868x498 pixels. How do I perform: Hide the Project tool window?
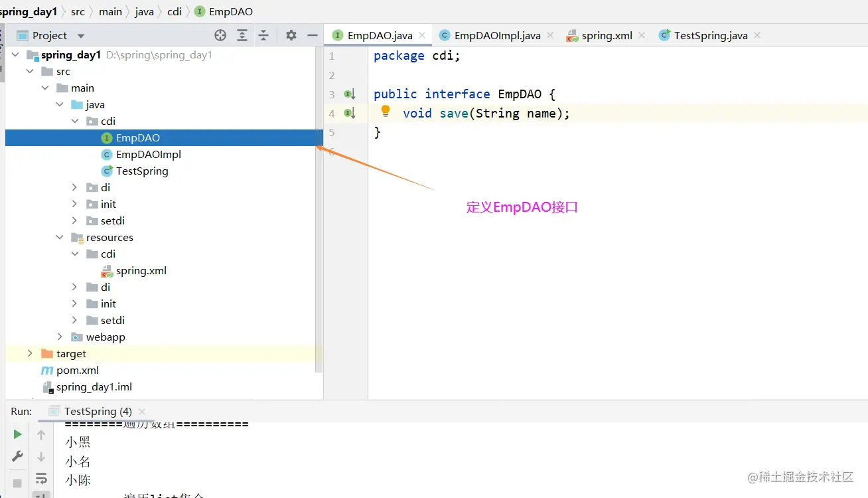(313, 35)
